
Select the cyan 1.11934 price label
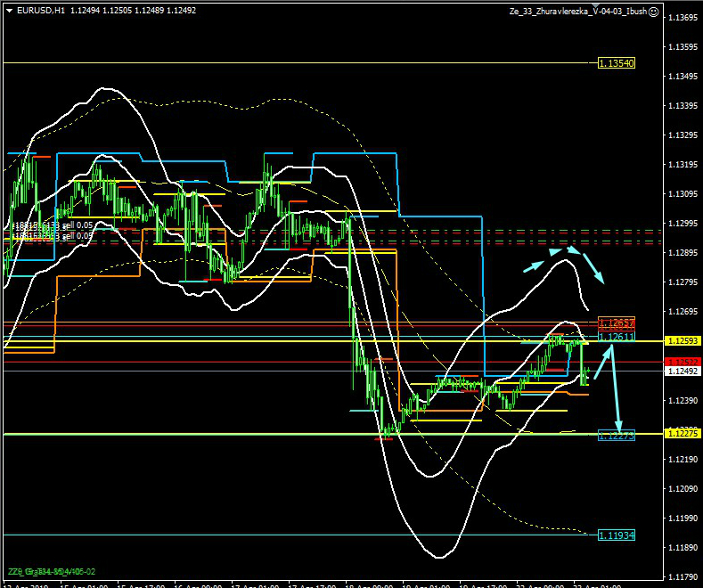coord(616,535)
